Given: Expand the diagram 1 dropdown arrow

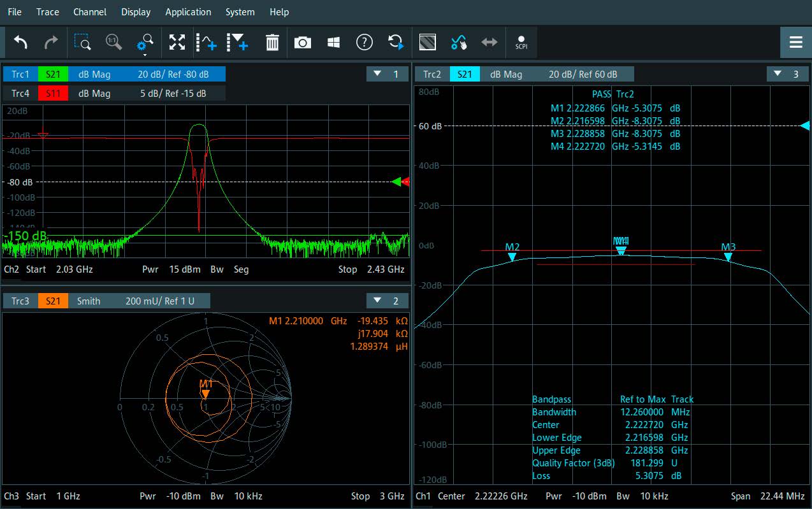Looking at the screenshot, I should 377,75.
